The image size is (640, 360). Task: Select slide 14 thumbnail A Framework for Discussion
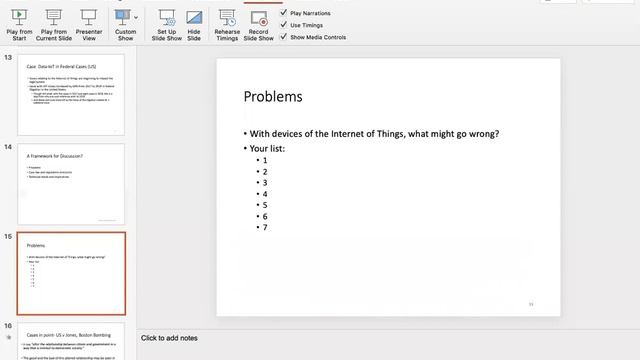coord(71,184)
